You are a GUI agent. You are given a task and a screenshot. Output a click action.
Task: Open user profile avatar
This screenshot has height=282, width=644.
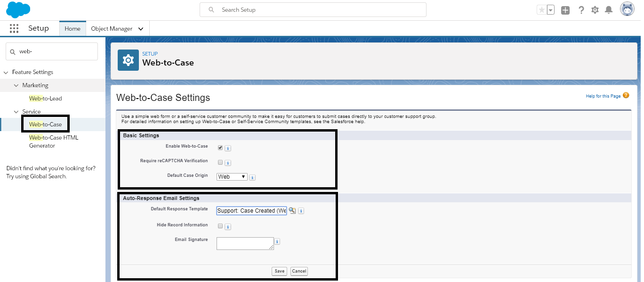[627, 9]
